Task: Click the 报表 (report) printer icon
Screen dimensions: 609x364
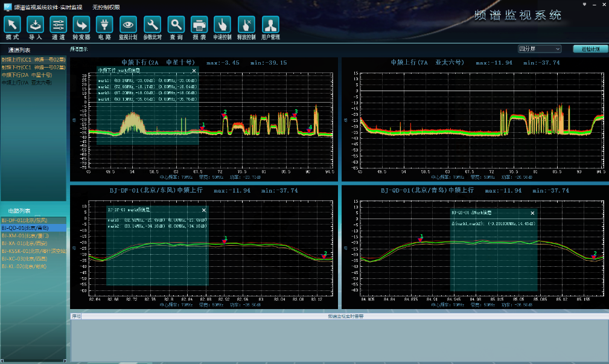Action: pyautogui.click(x=199, y=25)
